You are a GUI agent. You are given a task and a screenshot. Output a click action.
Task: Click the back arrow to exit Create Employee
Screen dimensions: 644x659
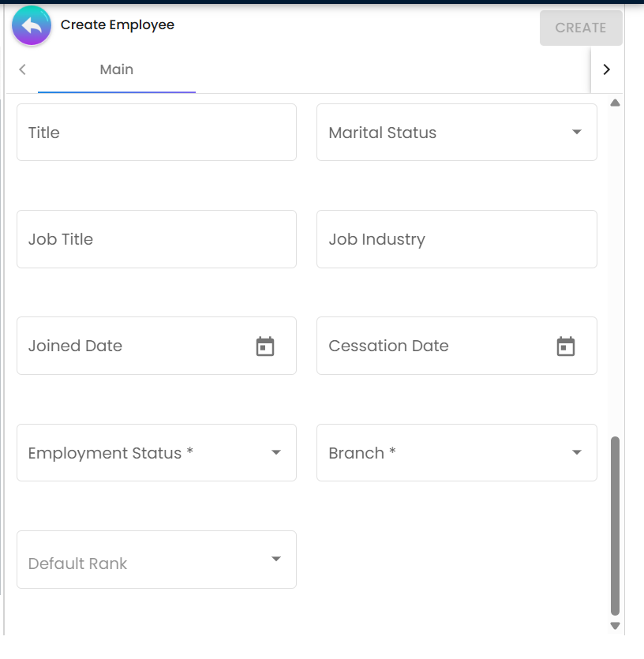(31, 25)
